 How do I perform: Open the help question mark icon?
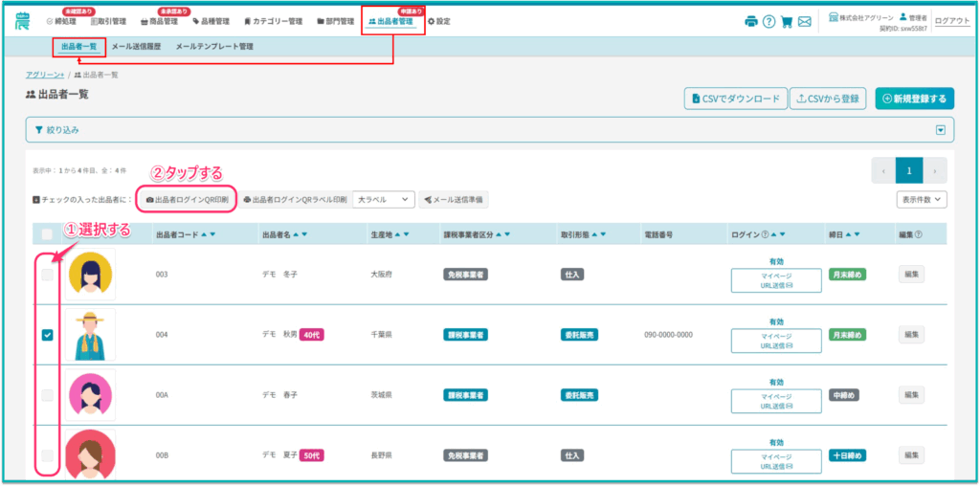pos(768,22)
